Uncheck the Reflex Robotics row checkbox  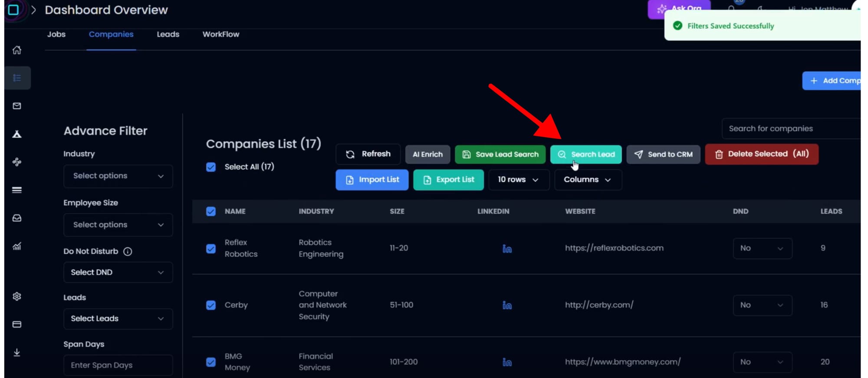coord(211,249)
